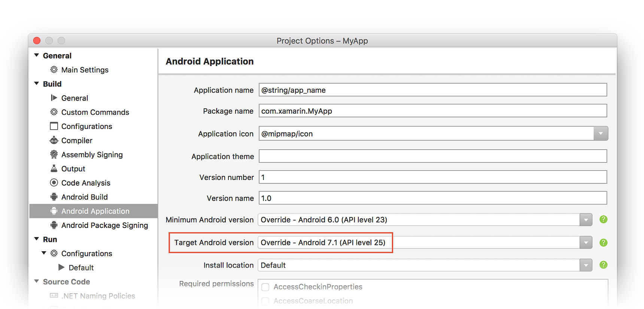Click the Assembly Signing badge icon
644x309 pixels.
coord(54,154)
